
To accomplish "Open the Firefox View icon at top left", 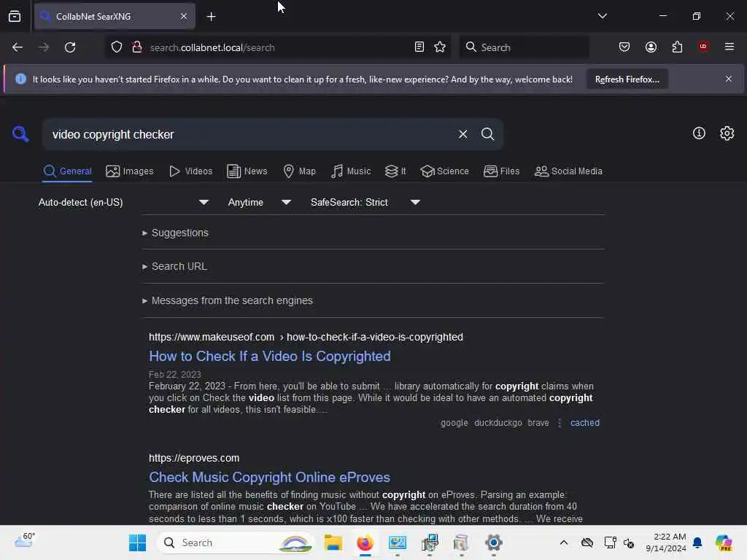I will point(15,16).
